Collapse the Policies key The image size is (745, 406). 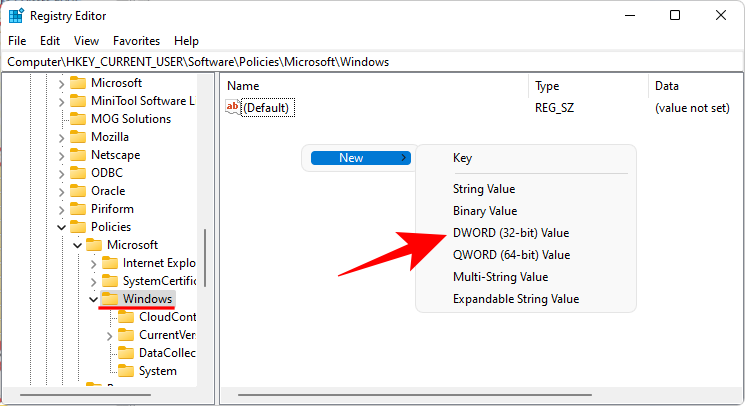click(x=61, y=227)
